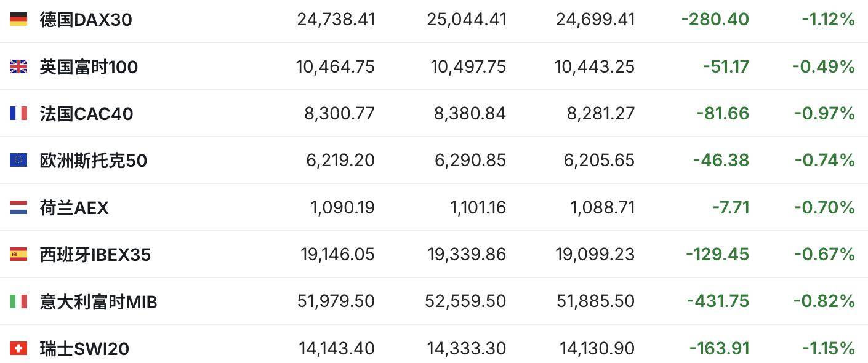Click the Spanish flag icon
The image size is (868, 363).
click(18, 254)
